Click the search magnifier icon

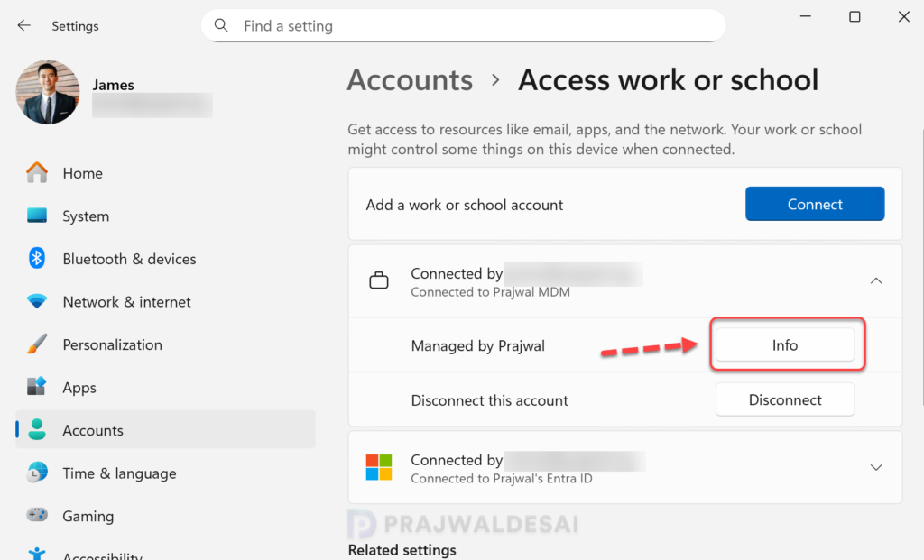point(221,25)
